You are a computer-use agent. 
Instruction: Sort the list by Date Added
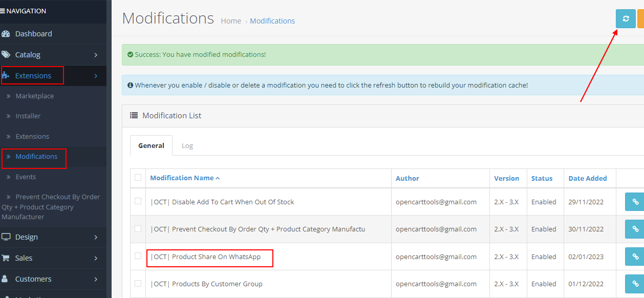587,178
